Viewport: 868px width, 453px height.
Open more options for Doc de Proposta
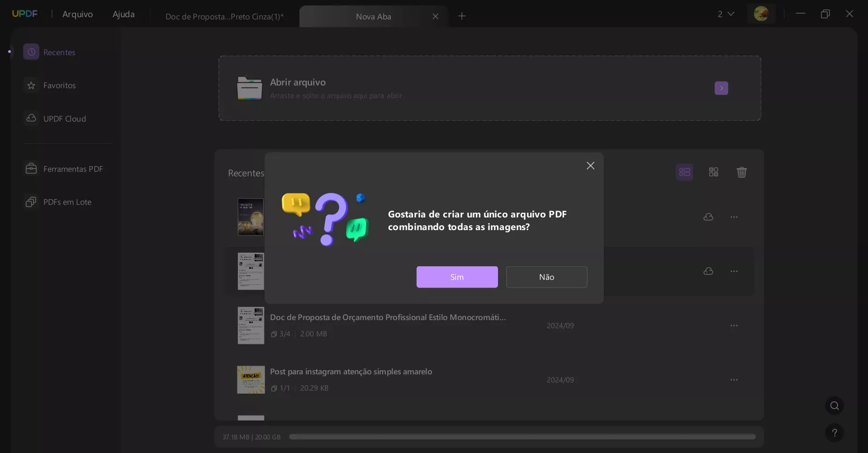734,326
